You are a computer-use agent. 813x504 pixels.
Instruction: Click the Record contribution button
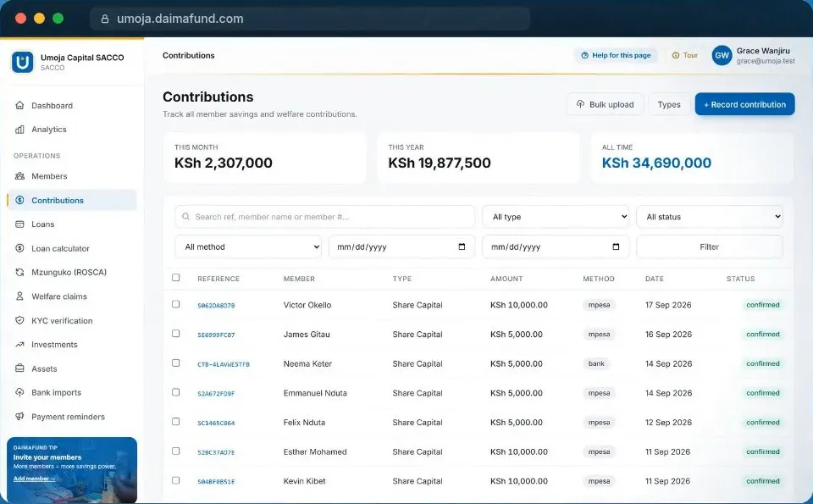click(x=744, y=104)
